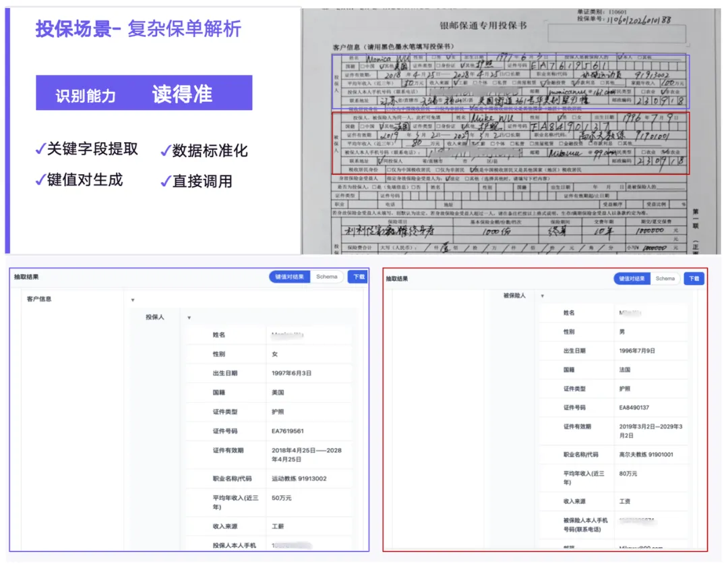Click 被保险人本人手机号码 field label
This screenshot has height=566, width=728.
coord(585,525)
